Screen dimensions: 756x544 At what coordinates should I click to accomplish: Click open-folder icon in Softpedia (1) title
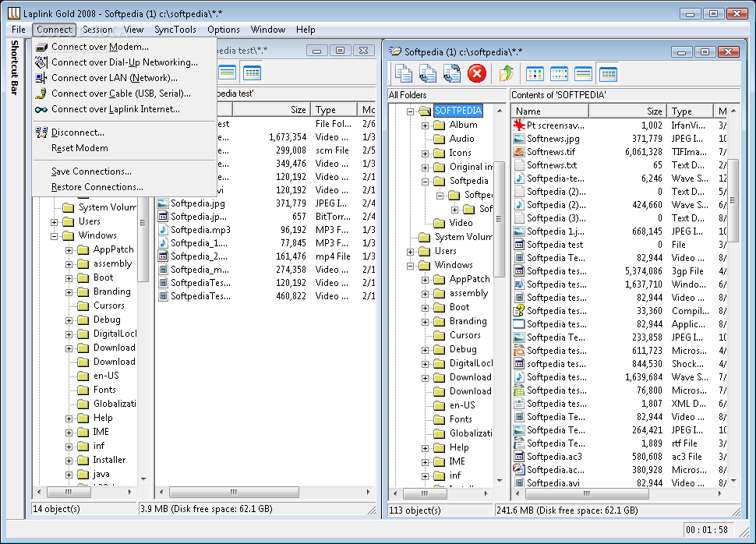(395, 51)
